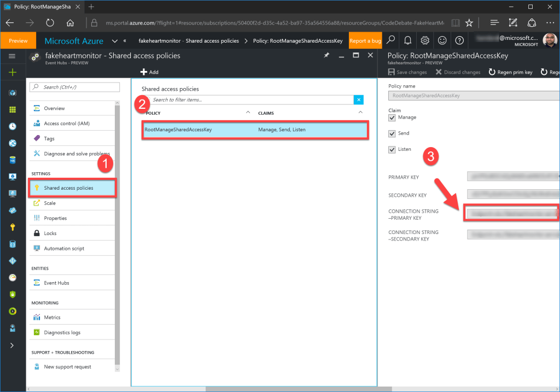Sort by the CLAIMS column chevron

click(x=361, y=113)
